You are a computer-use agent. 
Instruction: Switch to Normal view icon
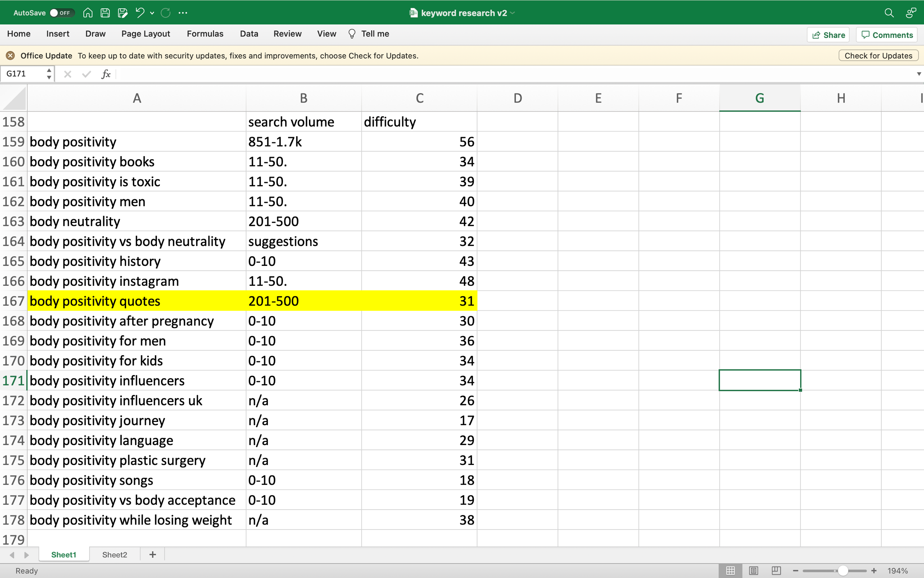731,571
